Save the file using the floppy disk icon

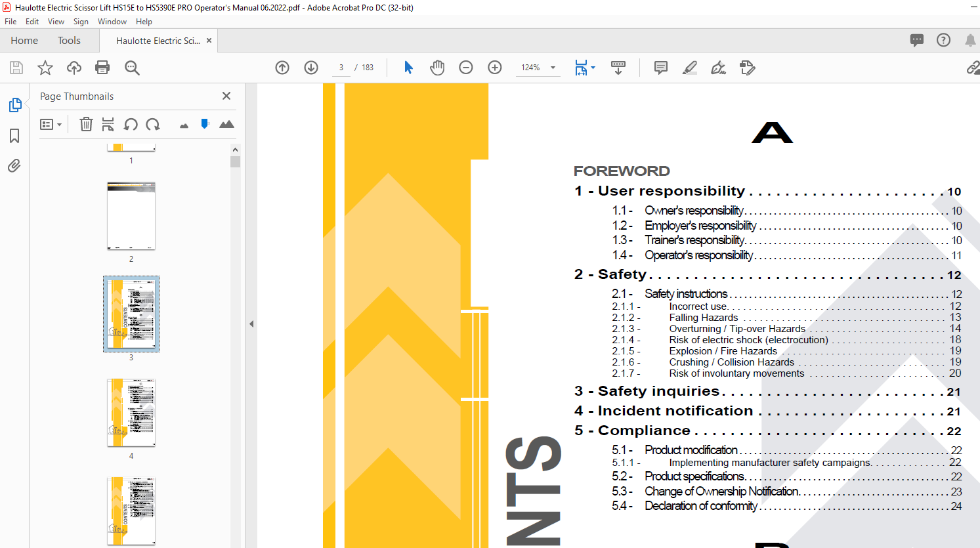tap(16, 68)
